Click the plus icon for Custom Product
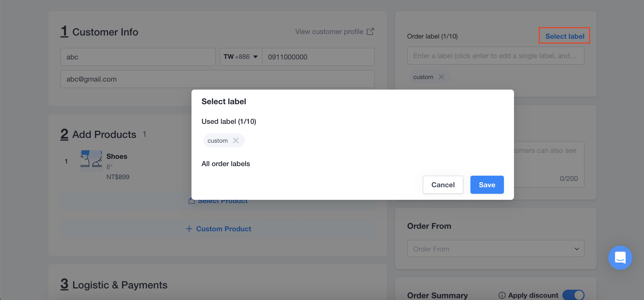 click(189, 229)
